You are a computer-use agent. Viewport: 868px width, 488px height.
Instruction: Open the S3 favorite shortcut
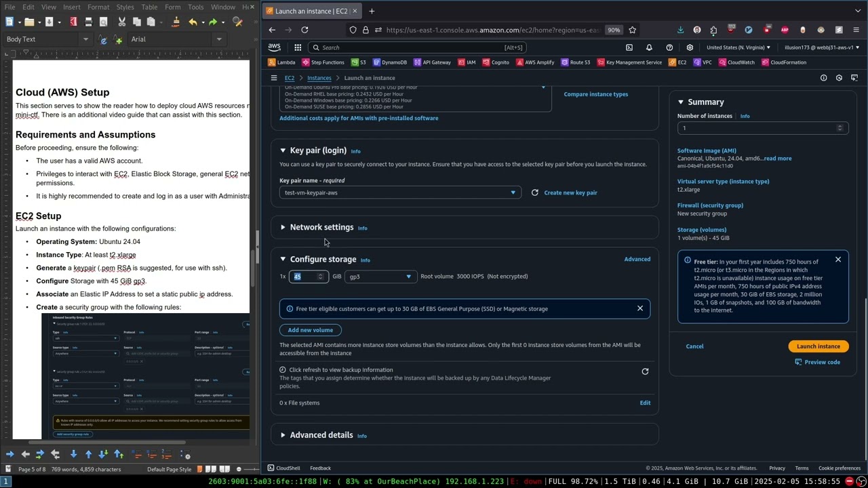click(358, 62)
